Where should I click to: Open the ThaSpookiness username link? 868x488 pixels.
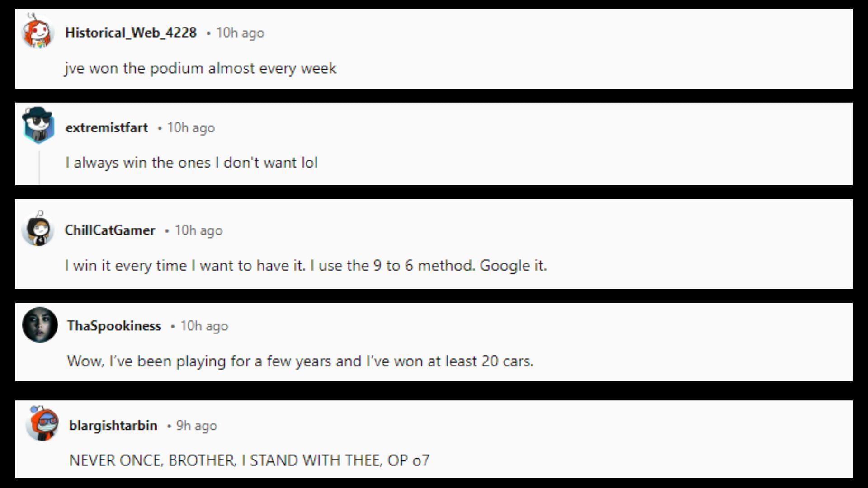[114, 326]
